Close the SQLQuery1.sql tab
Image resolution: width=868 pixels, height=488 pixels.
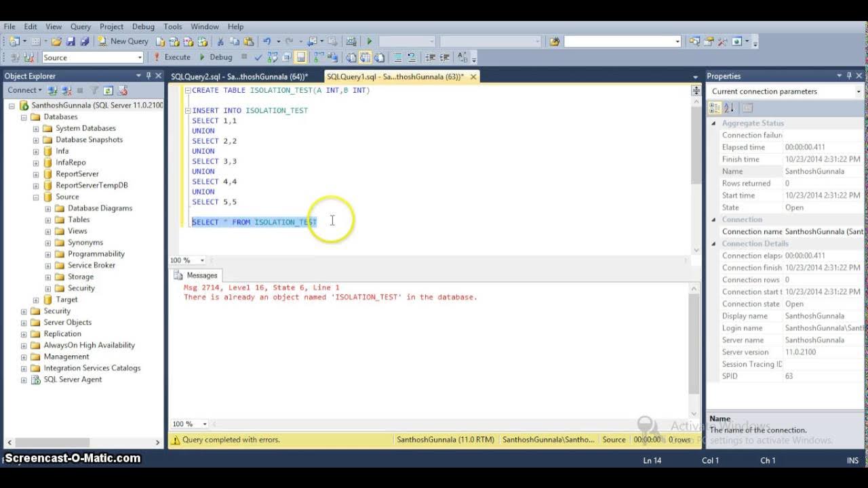coord(473,77)
